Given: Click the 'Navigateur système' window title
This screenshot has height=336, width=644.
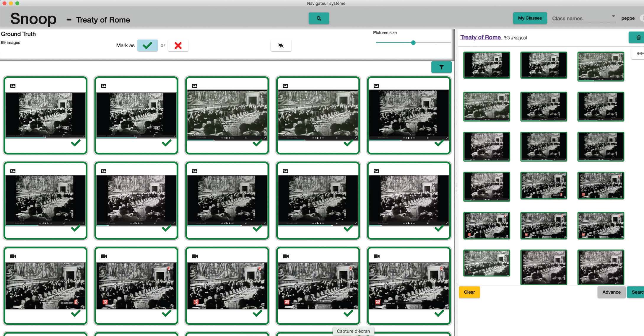Looking at the screenshot, I should [326, 4].
